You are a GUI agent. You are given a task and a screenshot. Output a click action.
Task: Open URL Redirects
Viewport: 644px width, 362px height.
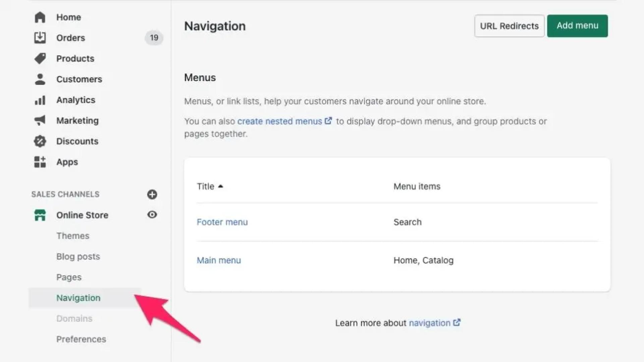pyautogui.click(x=509, y=26)
